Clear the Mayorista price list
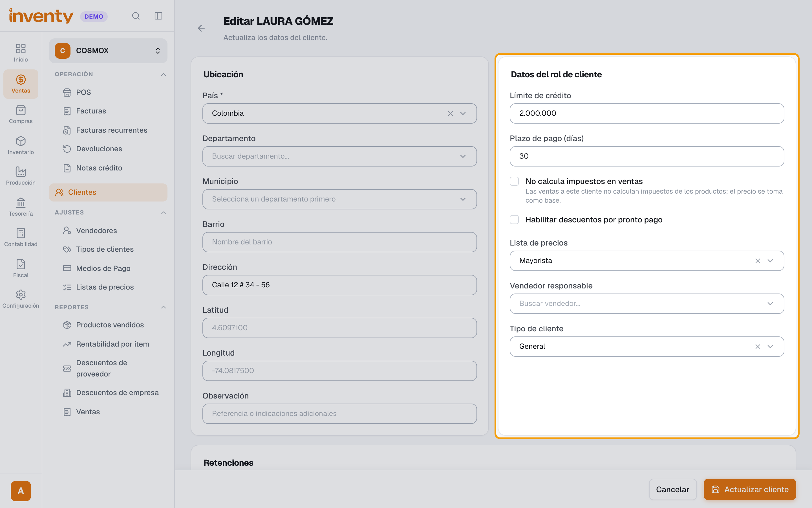 click(758, 261)
